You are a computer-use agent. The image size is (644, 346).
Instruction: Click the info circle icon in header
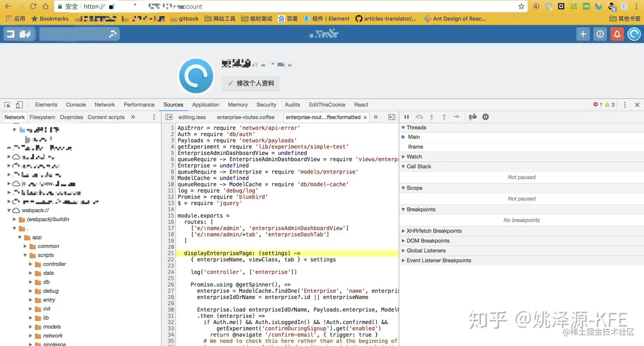point(600,34)
